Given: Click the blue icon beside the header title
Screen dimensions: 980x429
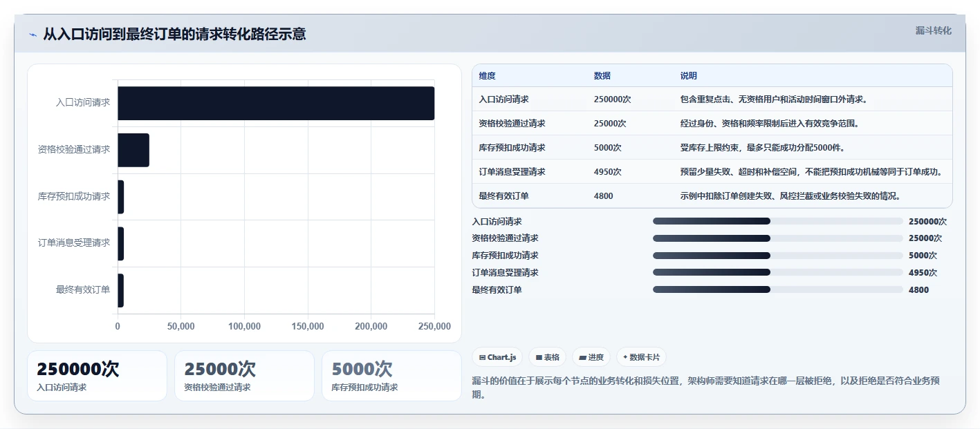Looking at the screenshot, I should [x=33, y=35].
